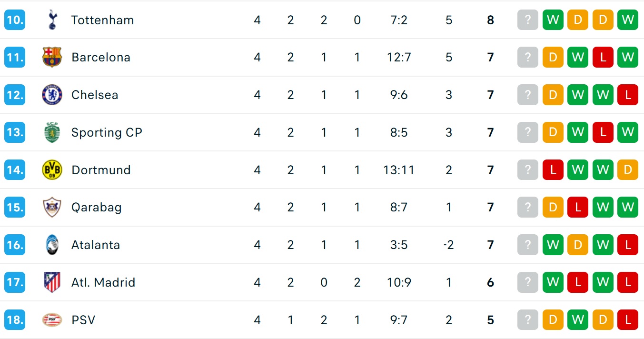
Task: Click Tottenham's upcoming match question mark badge
Action: 527,20
